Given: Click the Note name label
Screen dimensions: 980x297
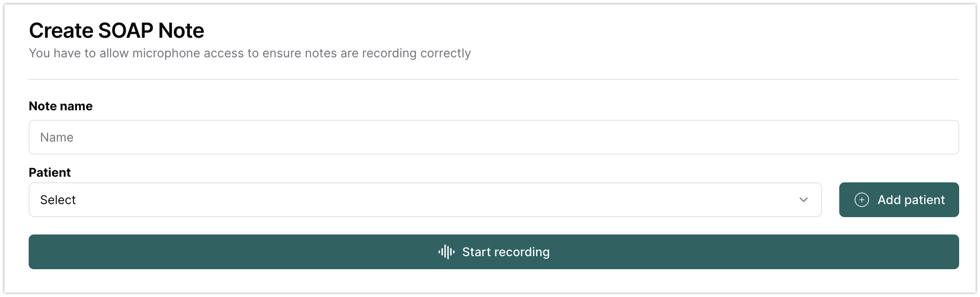Looking at the screenshot, I should (60, 106).
